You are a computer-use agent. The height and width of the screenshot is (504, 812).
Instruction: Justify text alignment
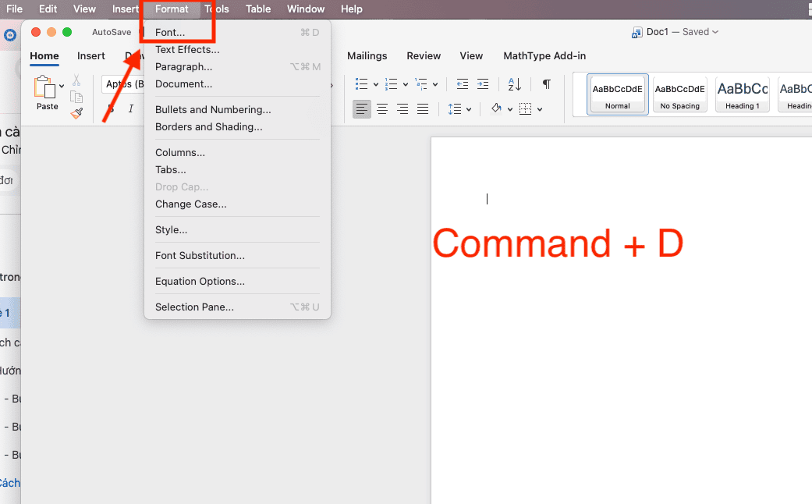click(x=423, y=108)
